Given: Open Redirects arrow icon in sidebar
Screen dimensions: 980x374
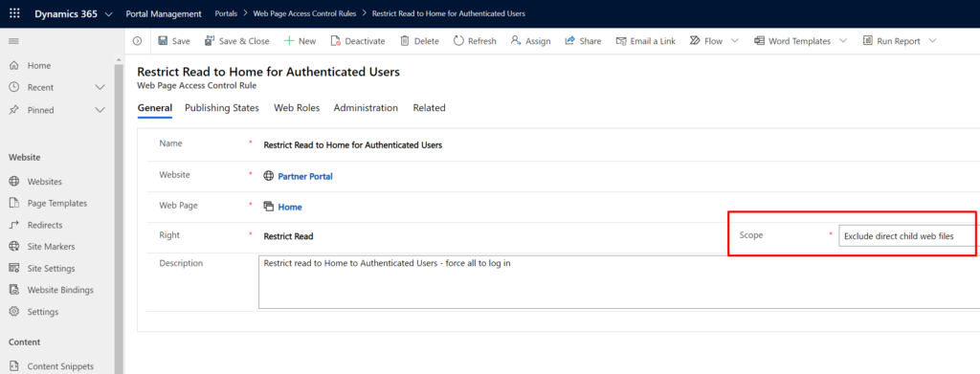Looking at the screenshot, I should click(13, 225).
